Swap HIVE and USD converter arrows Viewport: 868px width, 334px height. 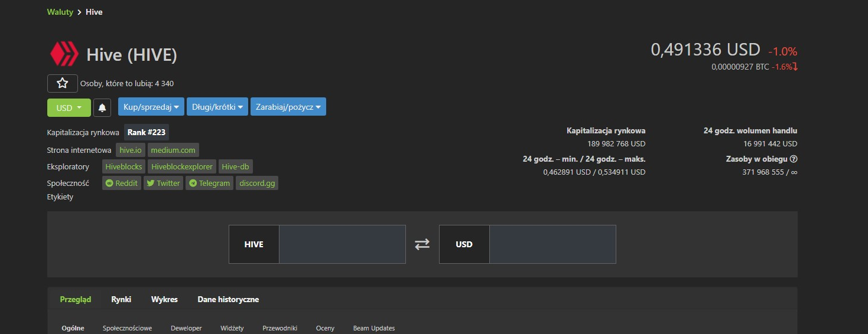(x=422, y=244)
